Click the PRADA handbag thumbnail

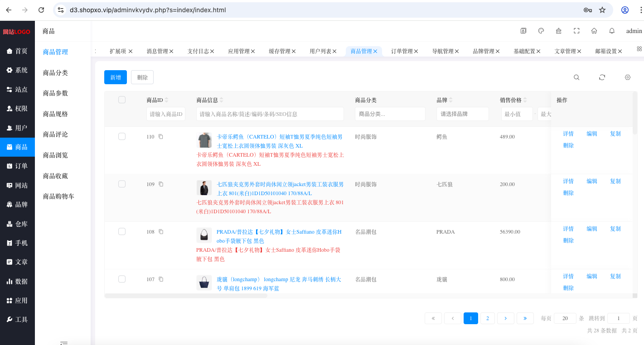pos(204,235)
